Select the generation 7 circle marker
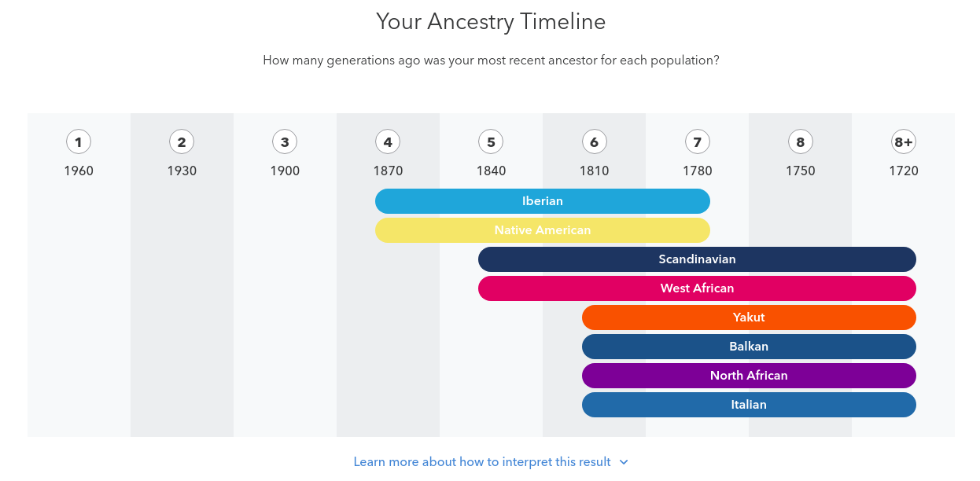This screenshot has height=481, width=980. pos(698,142)
